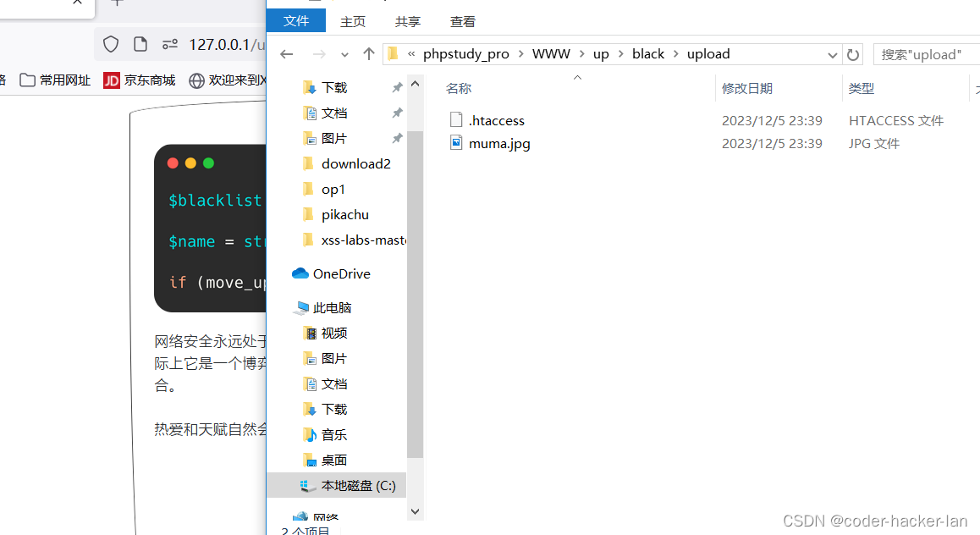Image resolution: width=980 pixels, height=535 pixels.
Task: Click phpstudy_pro in the address path
Action: (465, 54)
